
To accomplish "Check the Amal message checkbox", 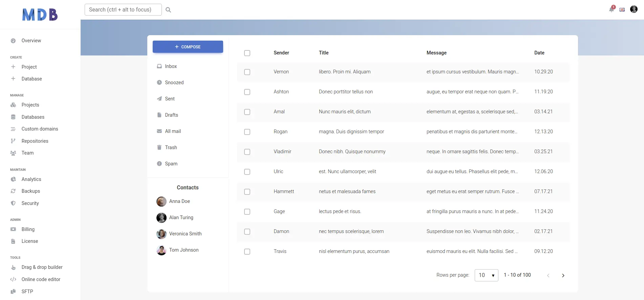I will [x=247, y=112].
